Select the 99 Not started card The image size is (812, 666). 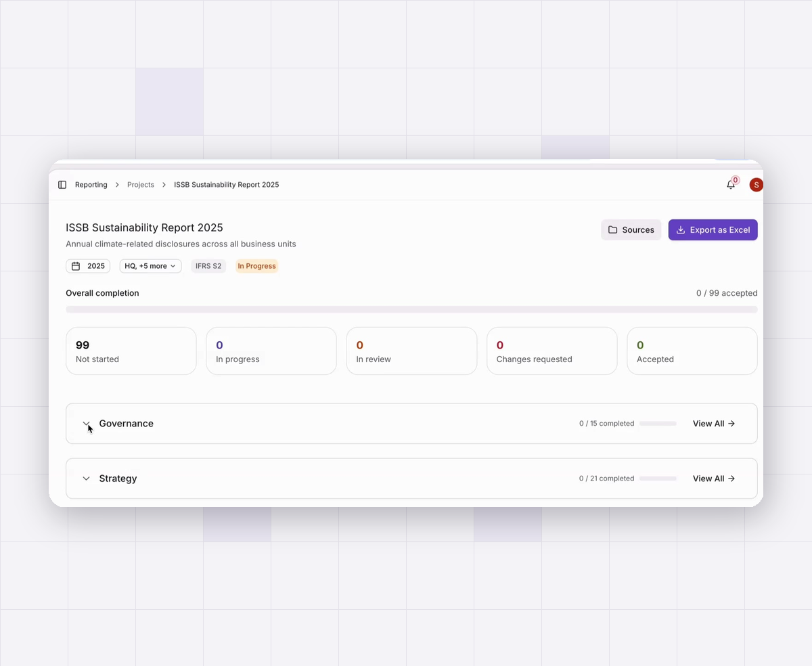pos(131,351)
